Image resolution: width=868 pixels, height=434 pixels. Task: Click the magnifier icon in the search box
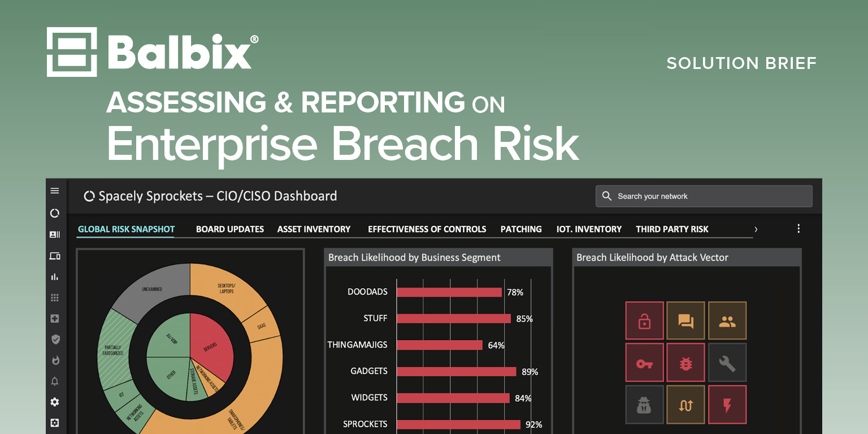coord(607,196)
